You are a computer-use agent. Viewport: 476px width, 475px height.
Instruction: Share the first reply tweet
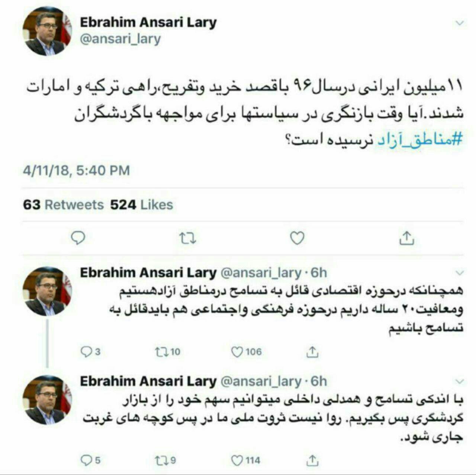coord(312,351)
